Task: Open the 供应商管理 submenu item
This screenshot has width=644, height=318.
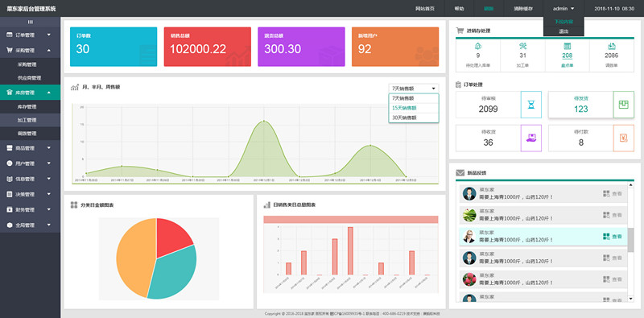Action: pyautogui.click(x=31, y=77)
